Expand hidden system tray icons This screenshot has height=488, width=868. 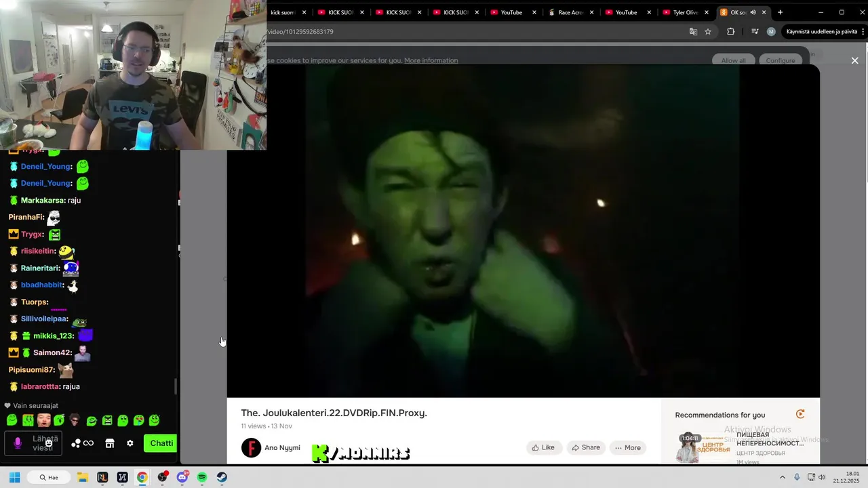tap(782, 477)
